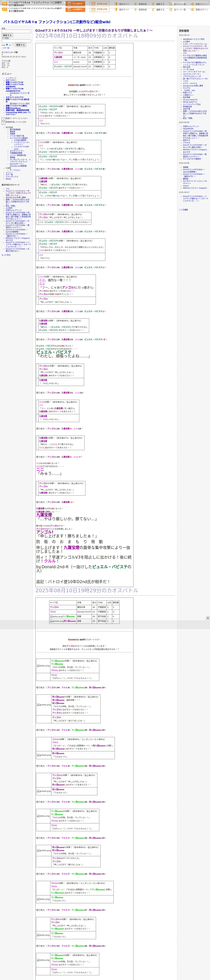Viewport: 210px width, 980px height.
Task: Open the 雑談室 board link
Action: pyautogui.click(x=13, y=132)
